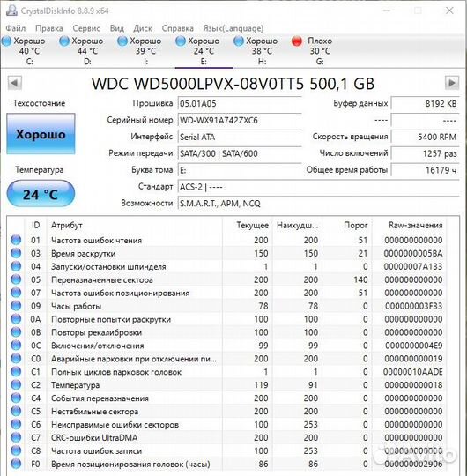Image resolution: width=467 pixels, height=476 pixels.
Task: Click status orb for C1 Полных циклов парковок
Action: (16, 371)
